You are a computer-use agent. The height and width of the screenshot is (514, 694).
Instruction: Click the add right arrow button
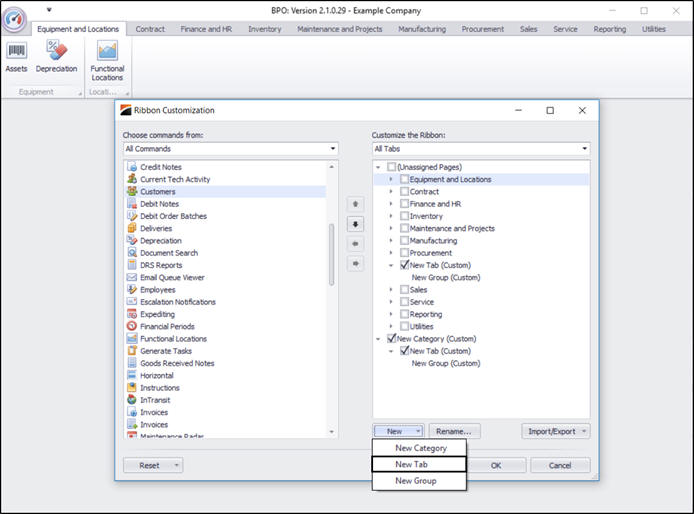[355, 263]
